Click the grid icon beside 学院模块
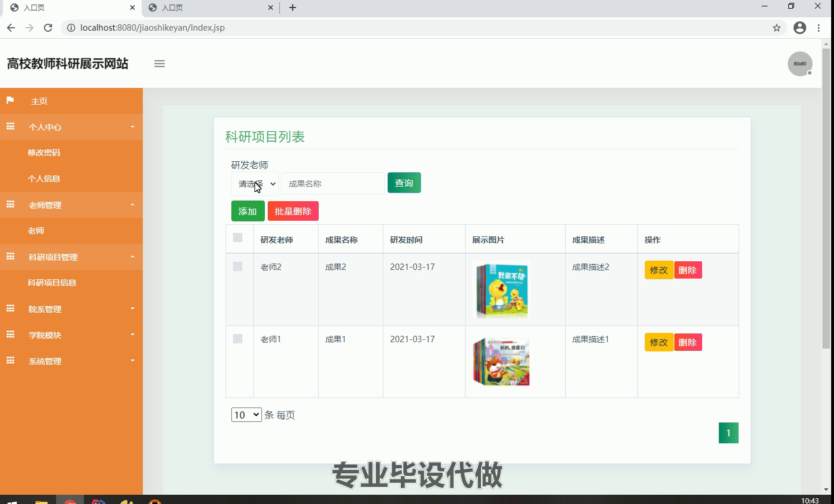Image resolution: width=834 pixels, height=504 pixels. (10, 334)
